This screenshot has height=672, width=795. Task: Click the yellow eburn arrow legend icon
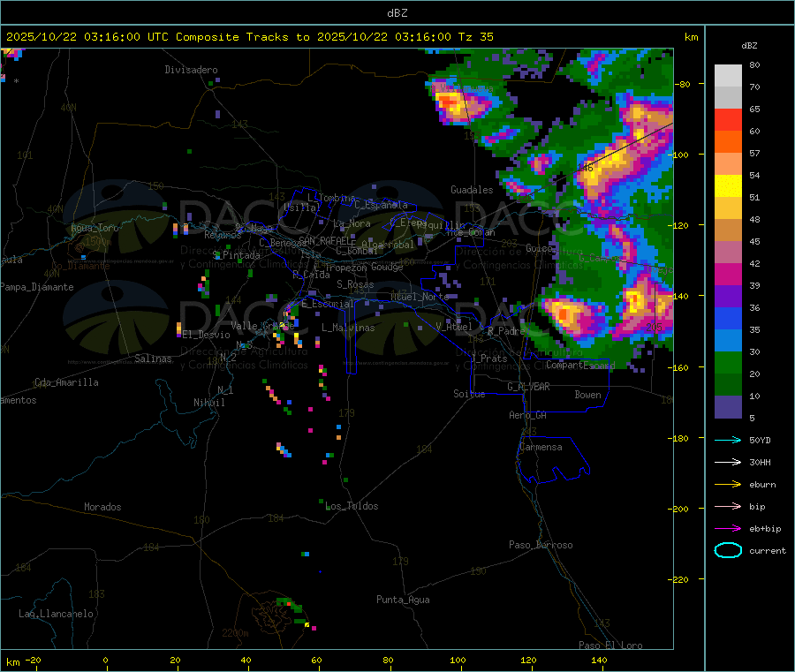[728, 484]
